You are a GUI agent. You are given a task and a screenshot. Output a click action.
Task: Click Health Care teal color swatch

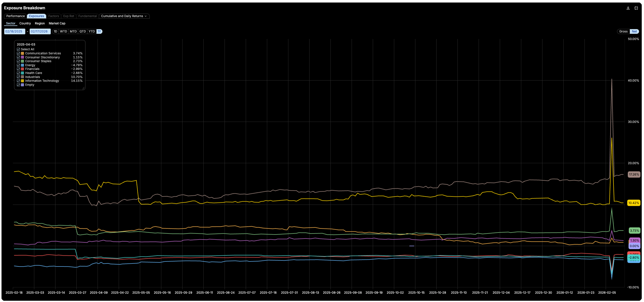point(22,73)
